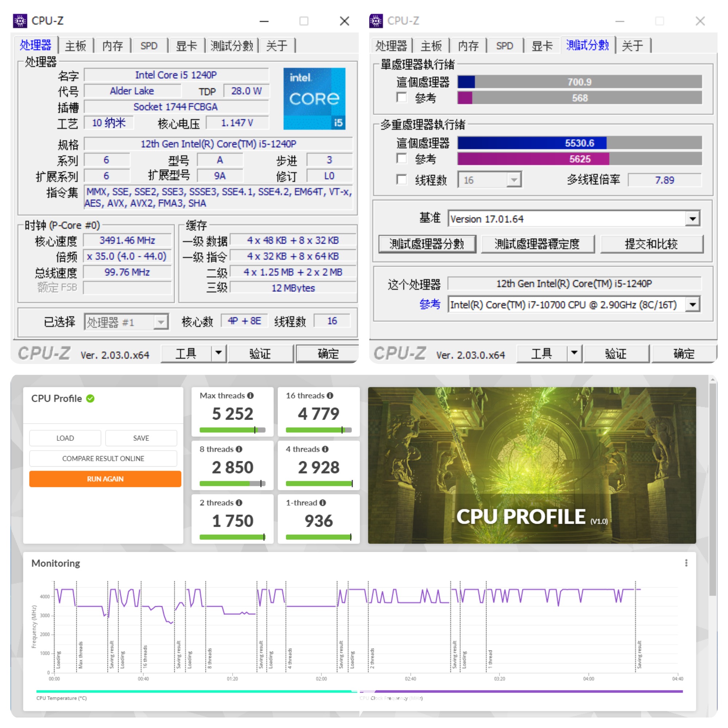Click the 8 threads score progress bar
The width and height of the screenshot is (728, 728).
232,483
